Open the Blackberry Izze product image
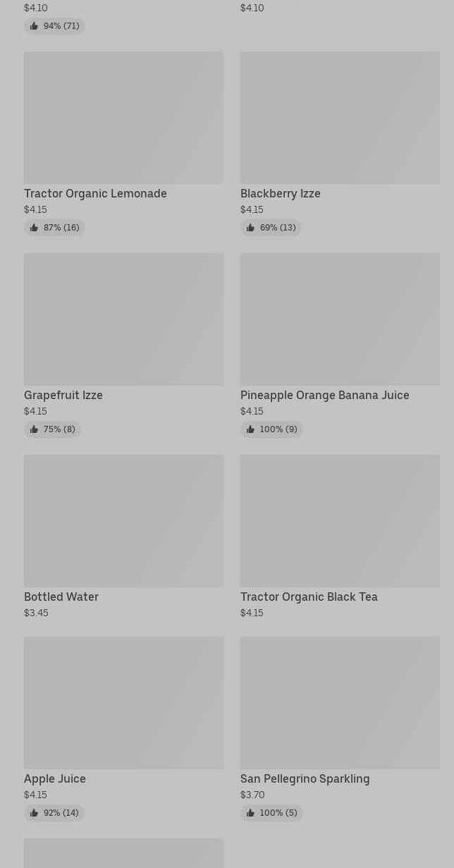 click(x=340, y=118)
